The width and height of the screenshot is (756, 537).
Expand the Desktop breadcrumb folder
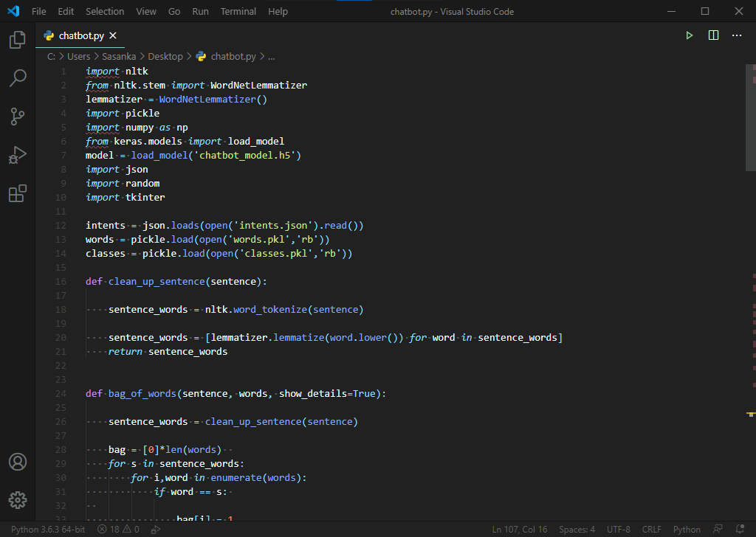(x=165, y=56)
